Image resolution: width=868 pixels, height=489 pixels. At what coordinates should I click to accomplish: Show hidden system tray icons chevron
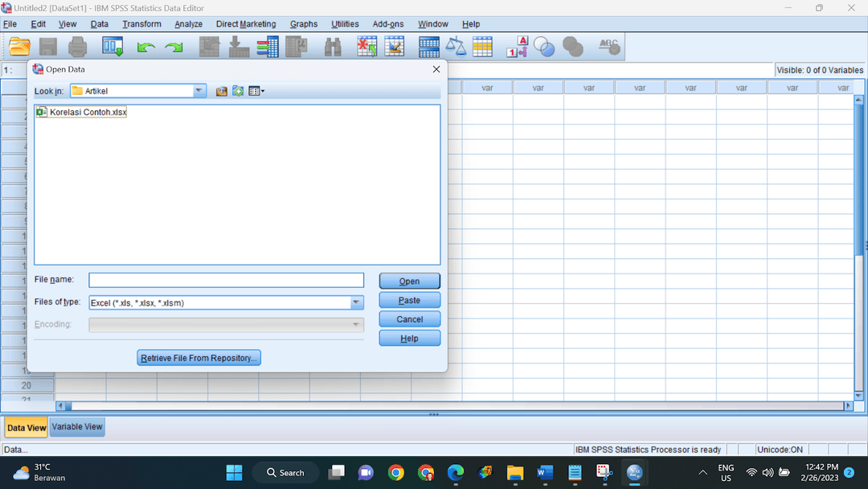coord(702,473)
